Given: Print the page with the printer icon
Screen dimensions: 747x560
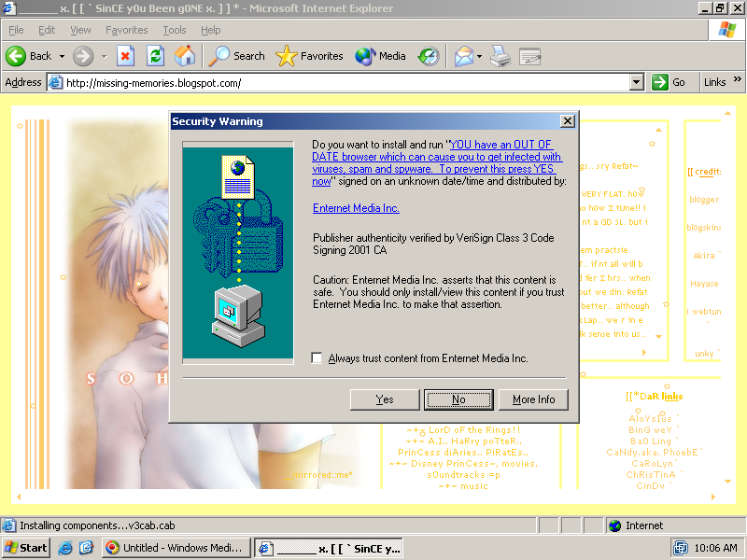Looking at the screenshot, I should [x=500, y=56].
